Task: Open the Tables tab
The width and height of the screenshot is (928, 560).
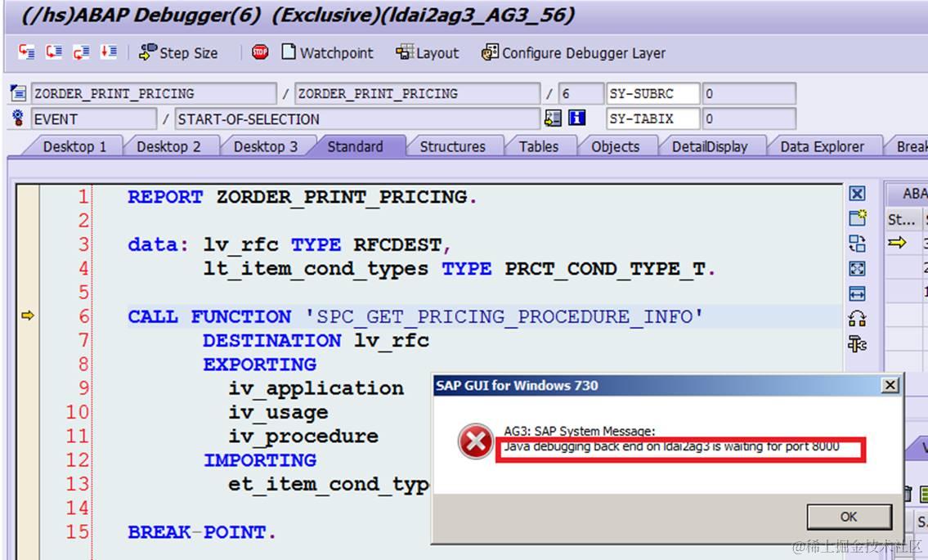Action: coord(539,146)
